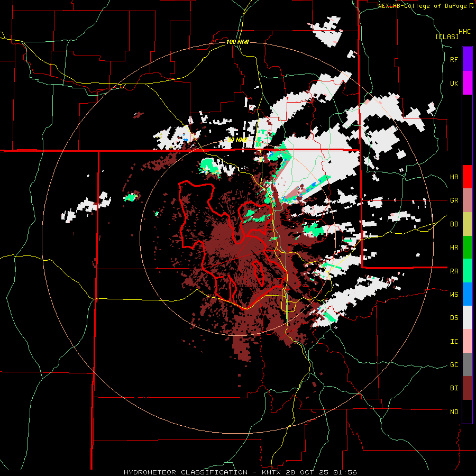Click the mint green RA legend swatch

coord(467,271)
